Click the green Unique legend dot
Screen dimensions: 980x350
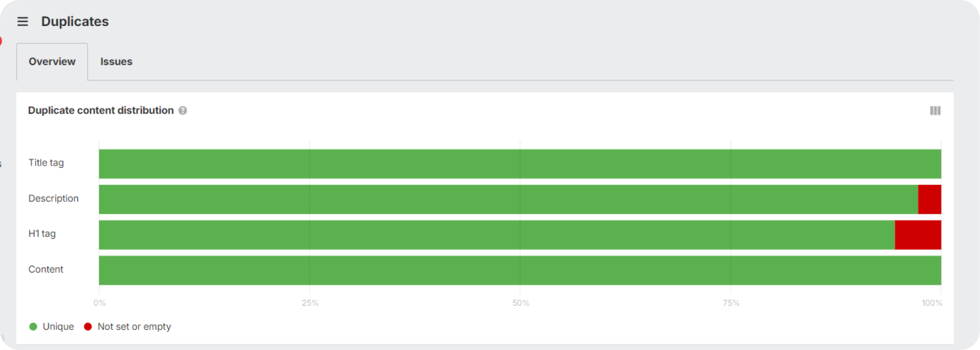[33, 327]
